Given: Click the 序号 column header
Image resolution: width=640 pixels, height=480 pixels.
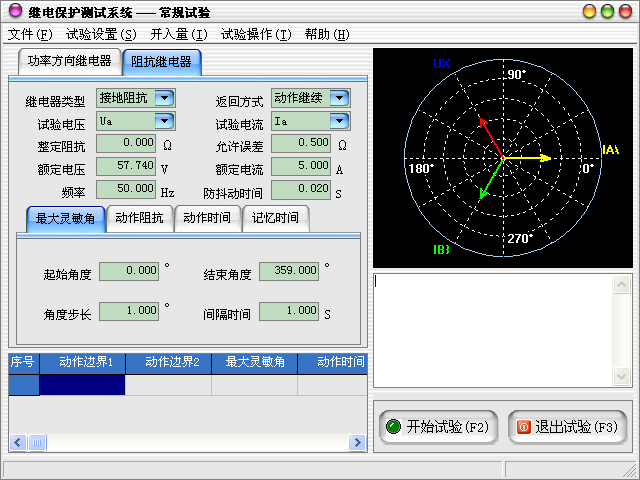Looking at the screenshot, I should pyautogui.click(x=24, y=363).
